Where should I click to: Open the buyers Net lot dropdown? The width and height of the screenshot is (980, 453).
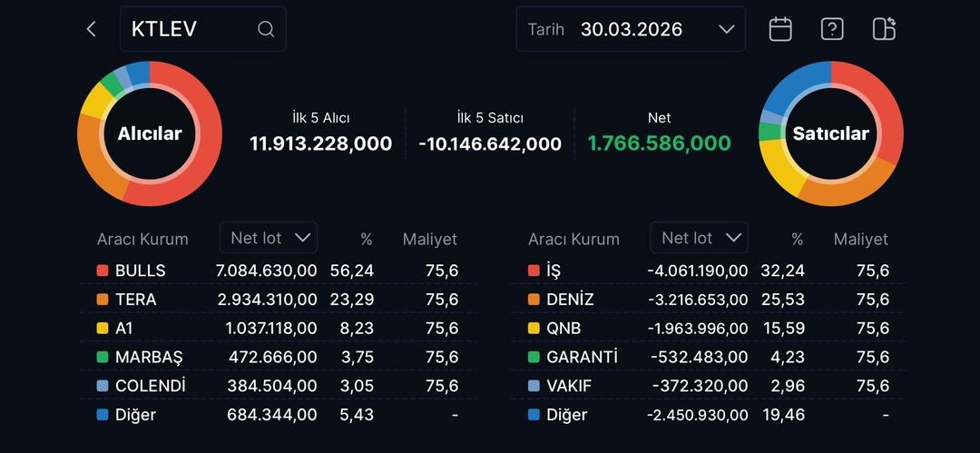tap(269, 238)
